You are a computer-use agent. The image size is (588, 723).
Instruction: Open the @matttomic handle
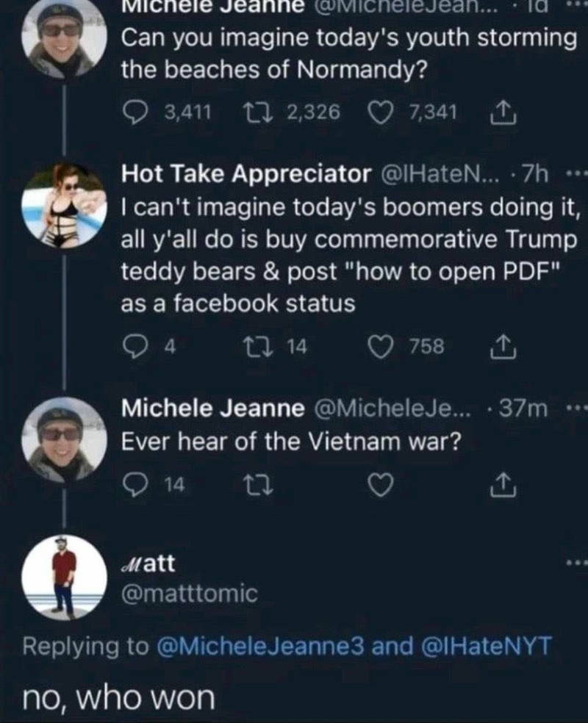pos(189,594)
